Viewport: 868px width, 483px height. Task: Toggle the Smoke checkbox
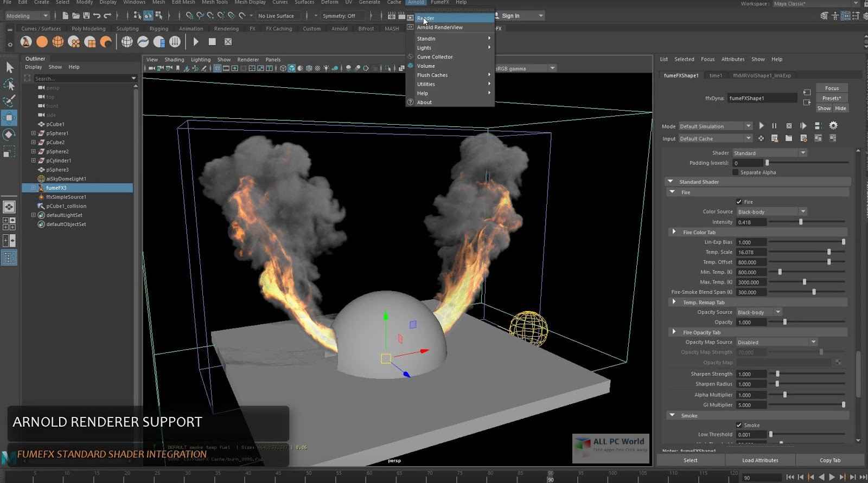coord(739,425)
